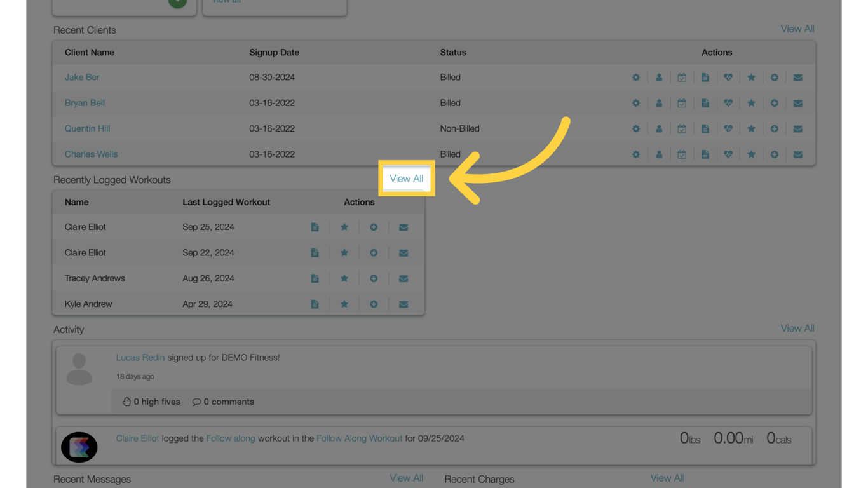Open Jake Ber client link
This screenshot has width=868, height=488.
(82, 77)
